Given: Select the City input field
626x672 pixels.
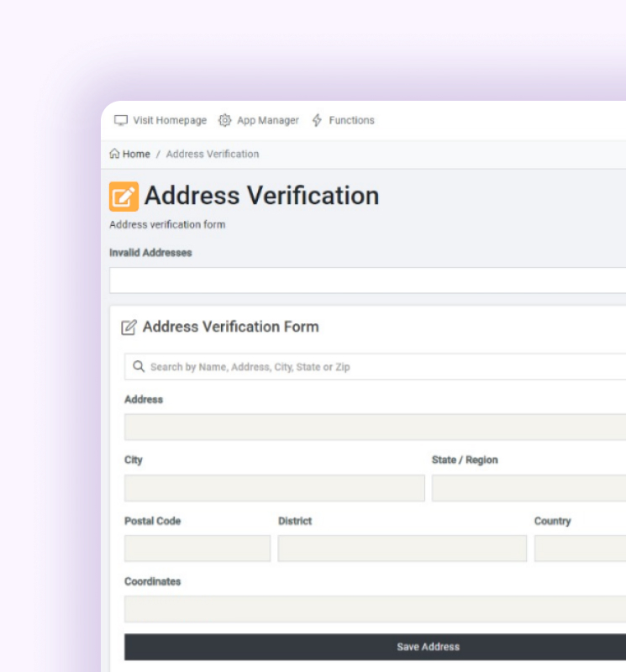Looking at the screenshot, I should (x=274, y=488).
